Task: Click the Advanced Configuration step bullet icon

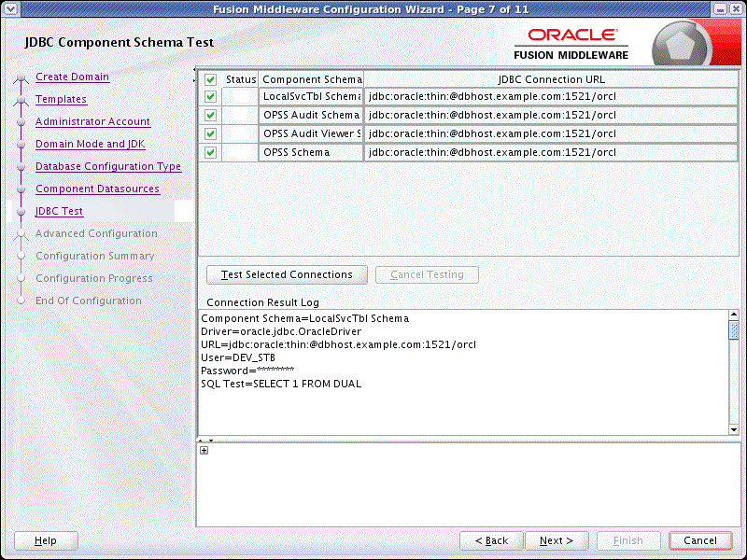Action: (x=21, y=234)
